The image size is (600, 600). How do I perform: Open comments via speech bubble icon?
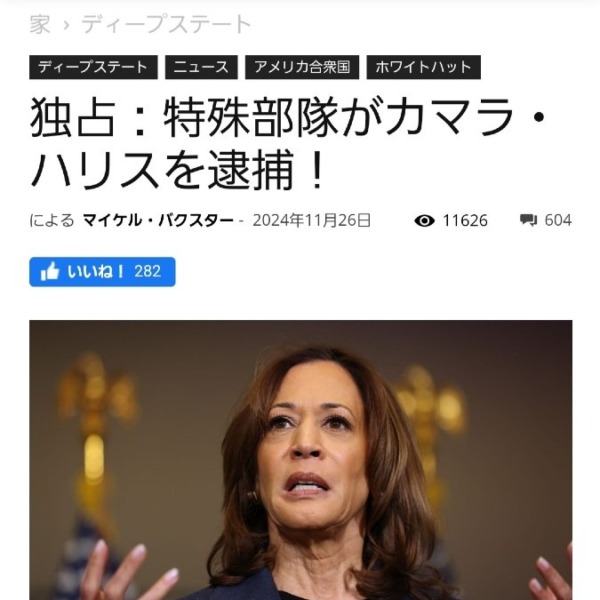[528, 220]
